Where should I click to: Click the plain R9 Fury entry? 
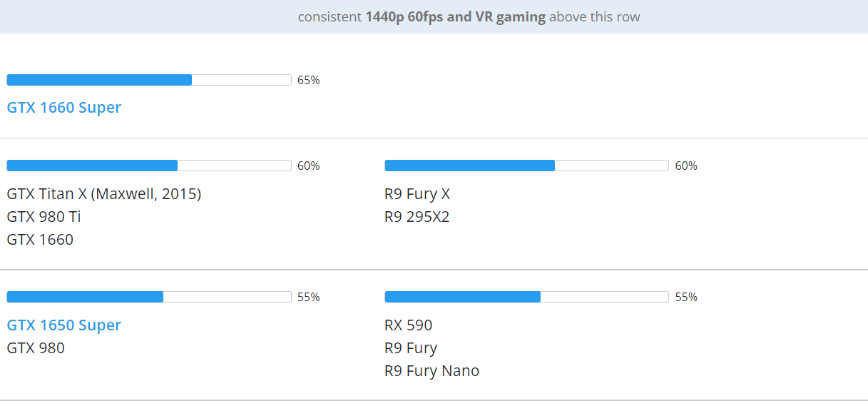pos(411,348)
